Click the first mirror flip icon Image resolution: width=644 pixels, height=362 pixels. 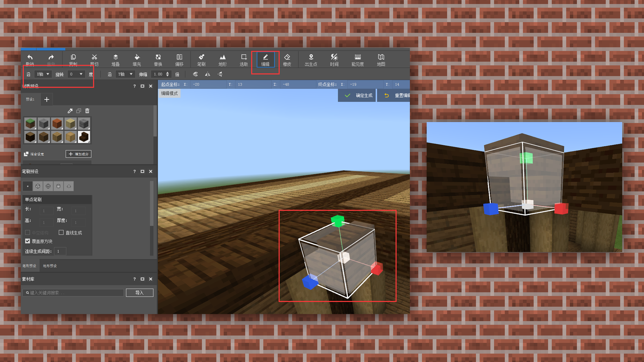[195, 74]
